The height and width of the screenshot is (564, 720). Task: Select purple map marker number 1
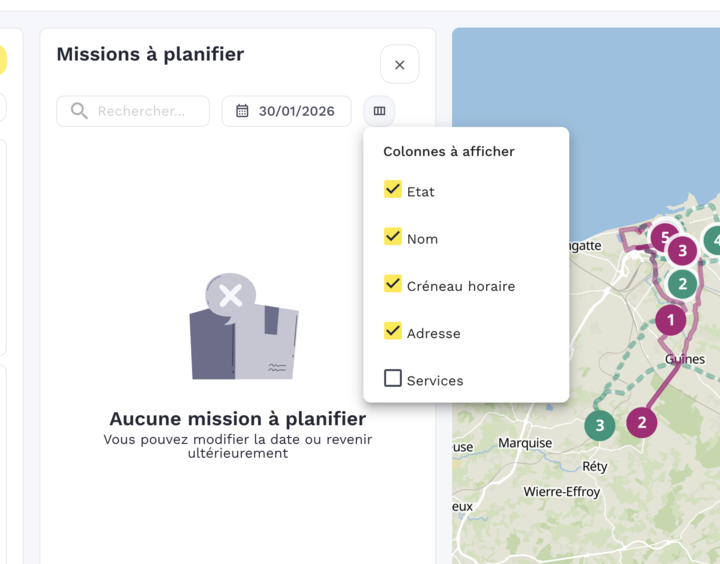(670, 320)
